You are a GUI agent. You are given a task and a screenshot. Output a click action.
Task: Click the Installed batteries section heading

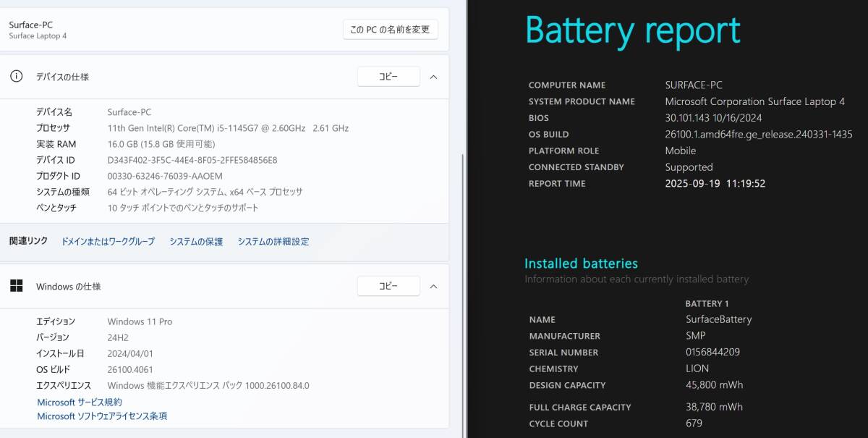(x=581, y=264)
